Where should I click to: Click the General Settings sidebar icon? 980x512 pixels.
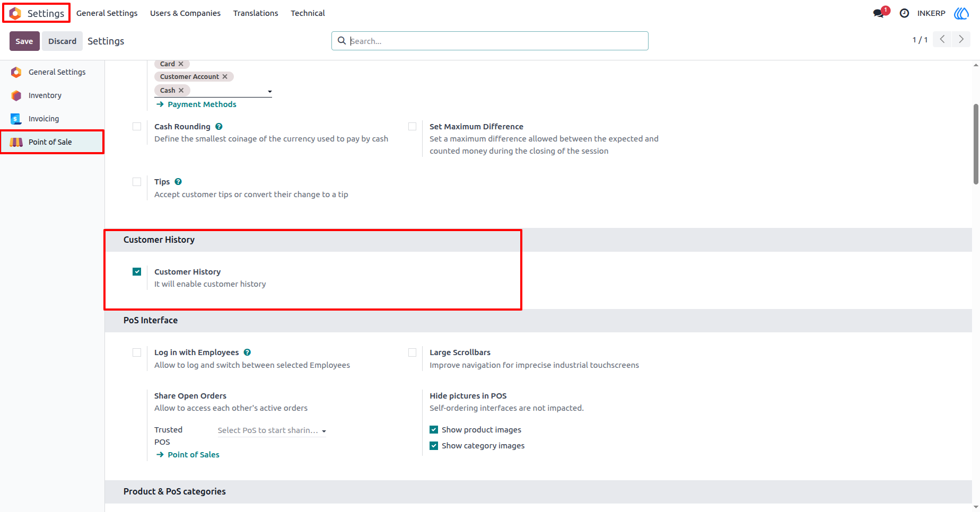(16, 72)
